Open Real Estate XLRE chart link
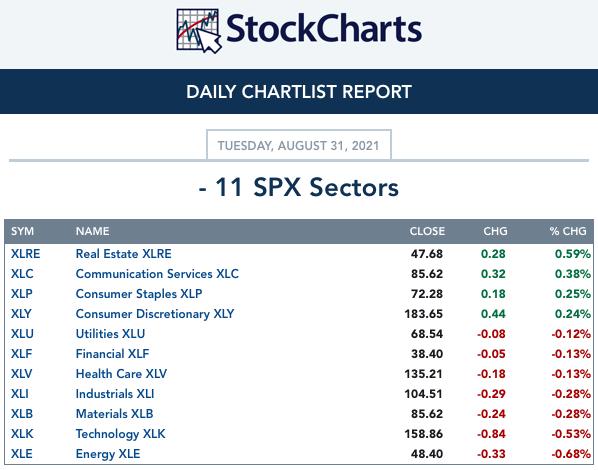This screenshot has width=598, height=470. point(124,254)
